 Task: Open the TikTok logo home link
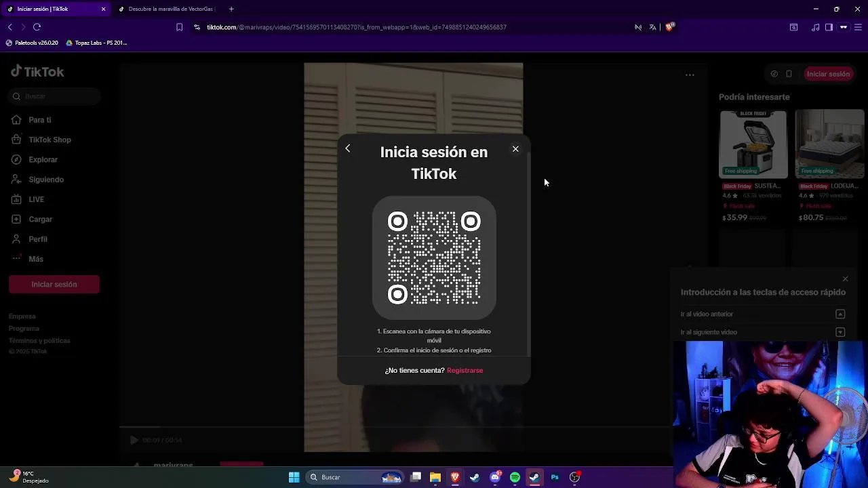coord(37,72)
